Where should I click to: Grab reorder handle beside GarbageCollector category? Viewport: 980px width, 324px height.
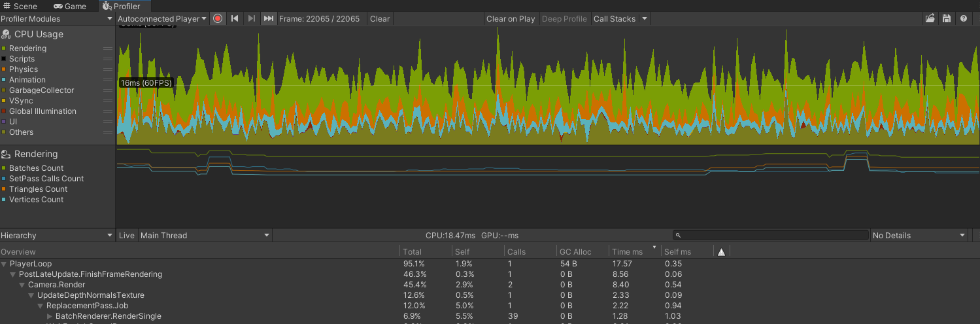pos(108,90)
